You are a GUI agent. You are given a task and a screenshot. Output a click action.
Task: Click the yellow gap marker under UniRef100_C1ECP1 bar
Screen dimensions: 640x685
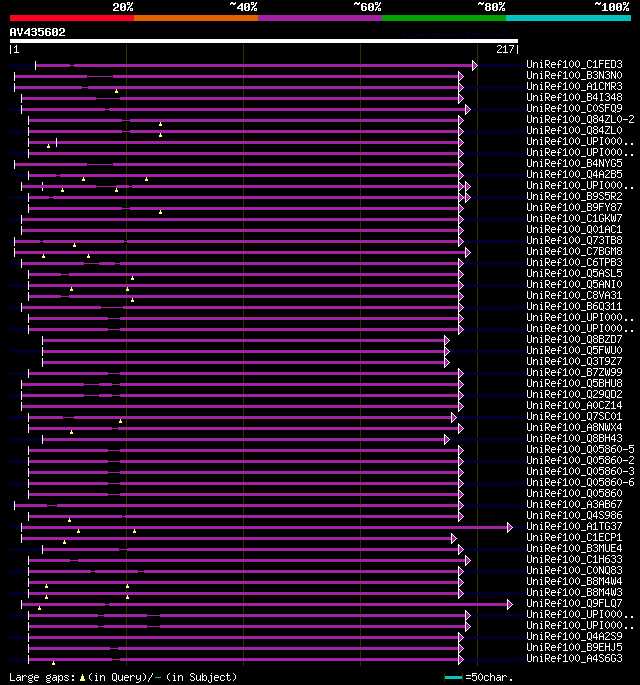point(64,542)
